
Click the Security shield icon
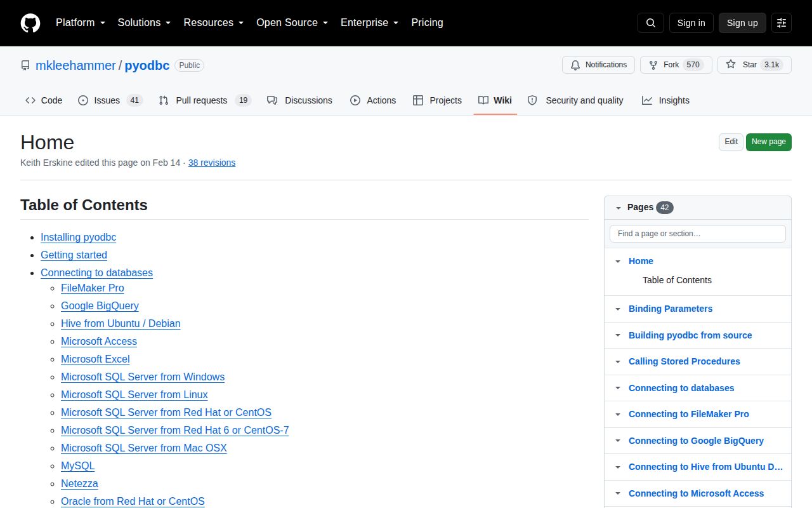point(532,100)
